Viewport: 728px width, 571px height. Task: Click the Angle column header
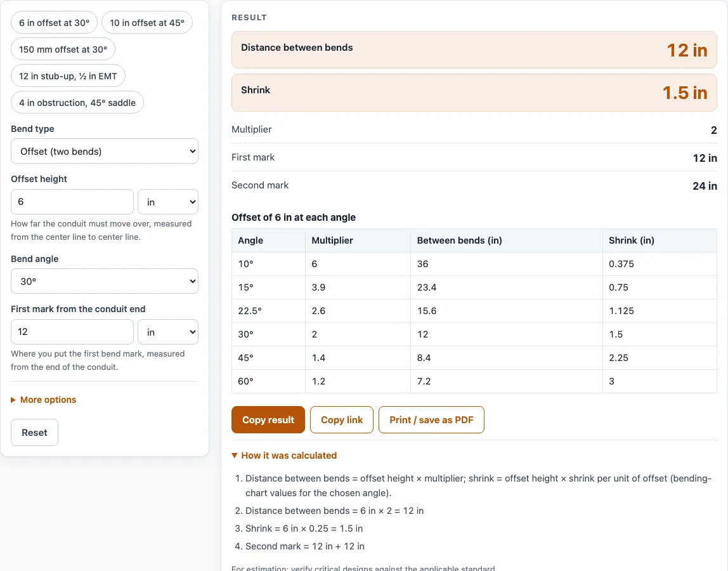click(268, 240)
